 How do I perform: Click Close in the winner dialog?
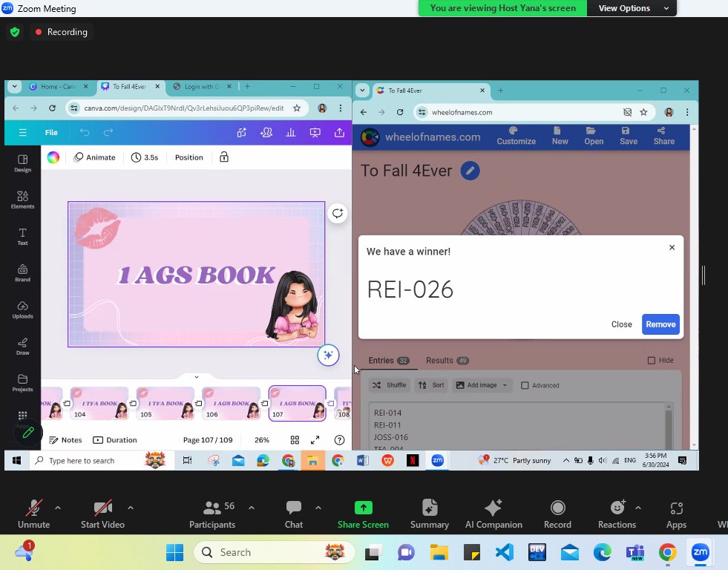621,324
